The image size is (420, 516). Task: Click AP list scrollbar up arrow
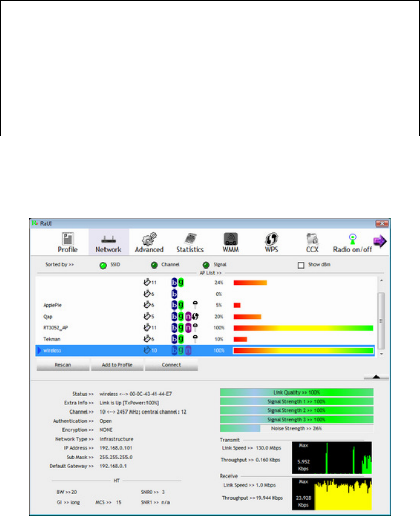click(381, 281)
